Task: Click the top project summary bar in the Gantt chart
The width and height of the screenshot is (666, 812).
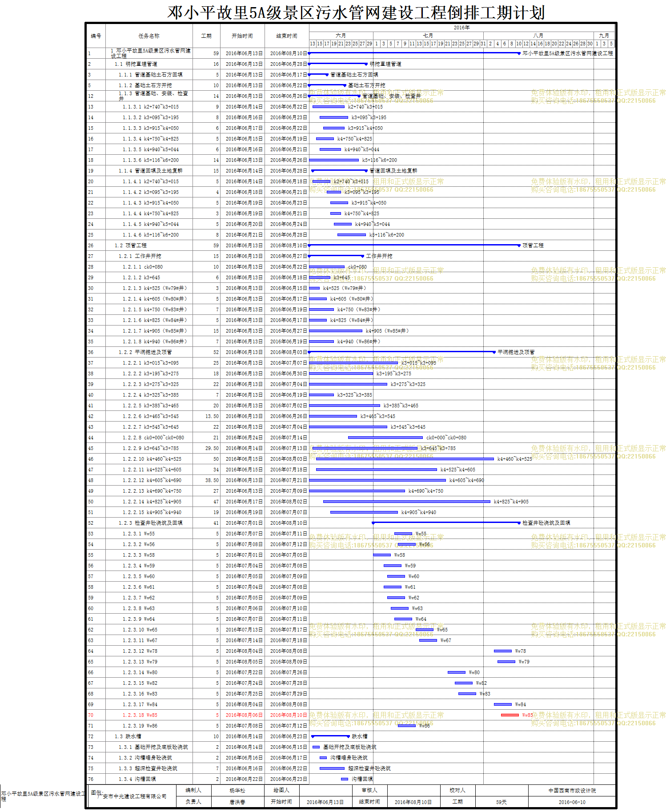Action: coord(414,53)
